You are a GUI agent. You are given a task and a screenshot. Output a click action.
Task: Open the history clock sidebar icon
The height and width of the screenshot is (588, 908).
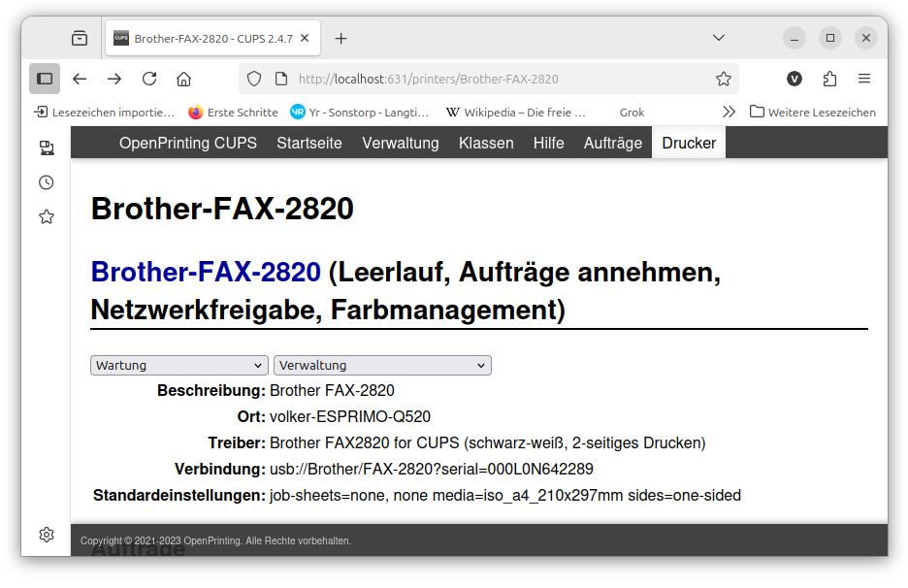(47, 182)
